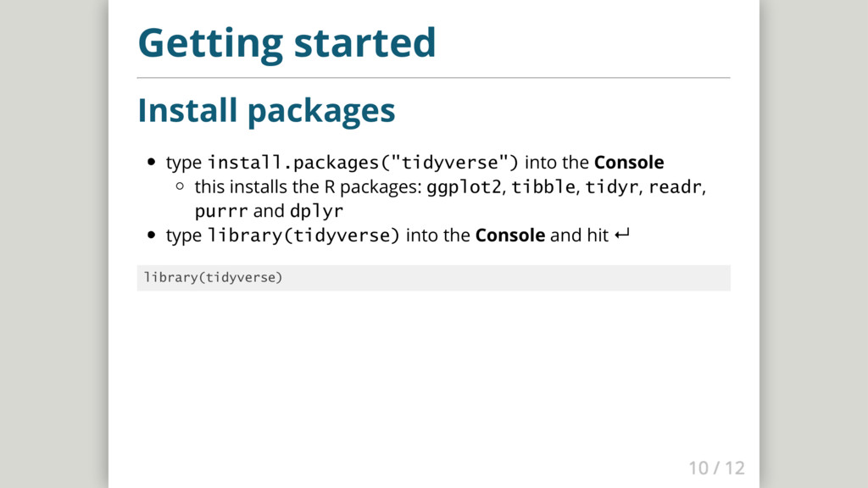The height and width of the screenshot is (488, 868).
Task: Click the purrr package name
Action: coord(221,210)
